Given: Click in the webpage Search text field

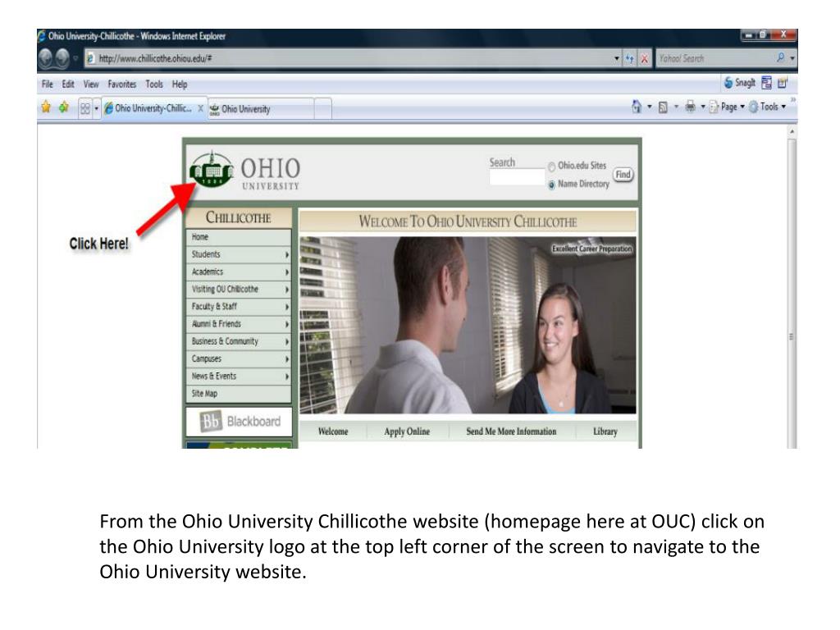Looking at the screenshot, I should click(517, 177).
